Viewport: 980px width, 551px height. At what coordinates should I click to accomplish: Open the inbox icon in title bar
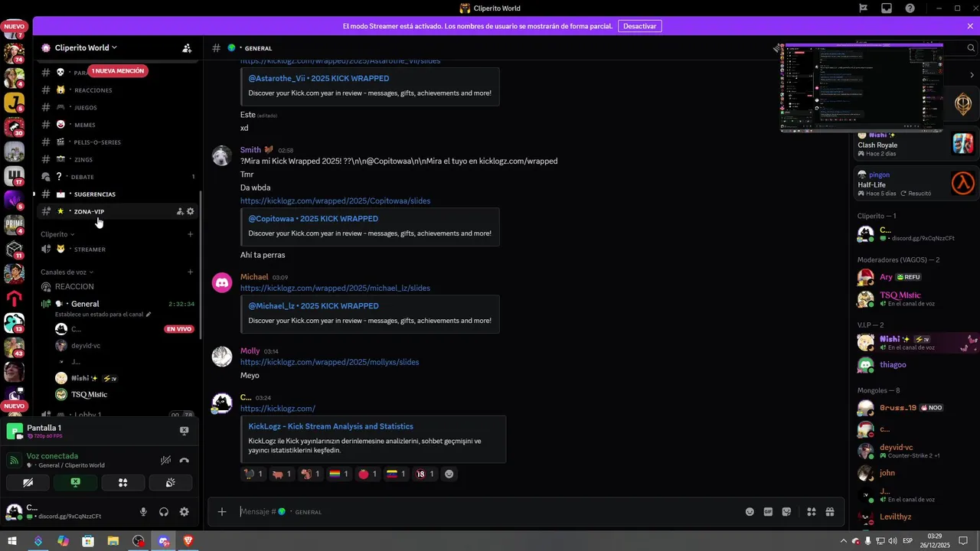coord(887,8)
